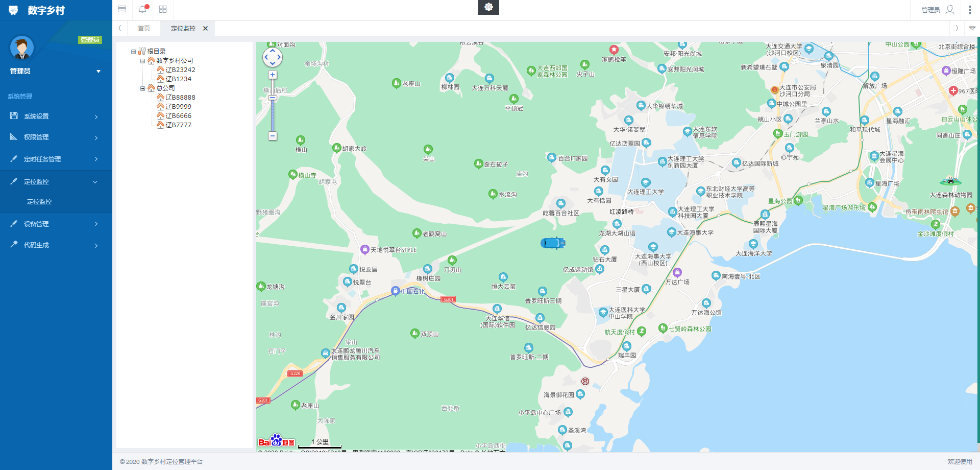This screenshot has width=980, height=470.
Task: Click the Baidu map logo
Action: [276, 441]
